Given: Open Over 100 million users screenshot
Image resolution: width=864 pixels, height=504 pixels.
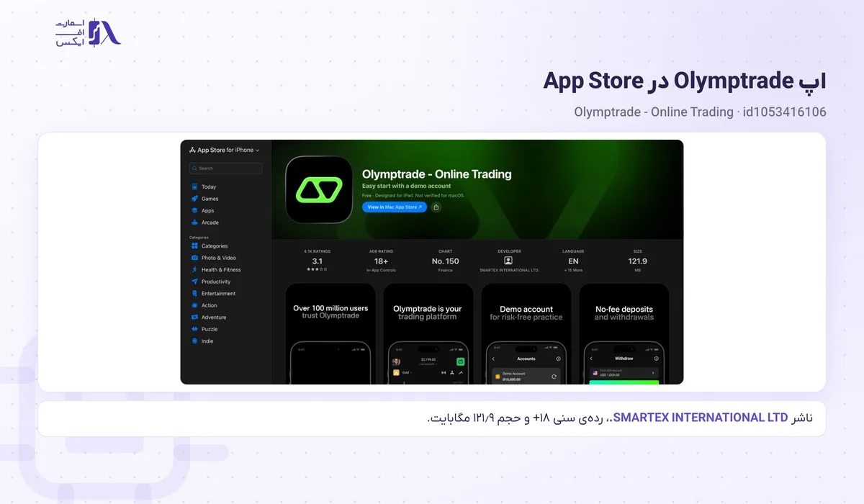Looking at the screenshot, I should coord(330,334).
